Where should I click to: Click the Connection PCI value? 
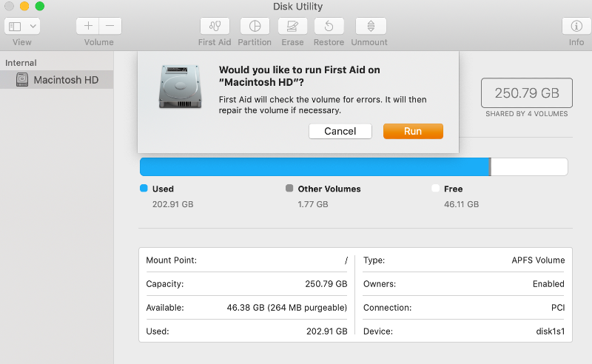pyautogui.click(x=558, y=308)
